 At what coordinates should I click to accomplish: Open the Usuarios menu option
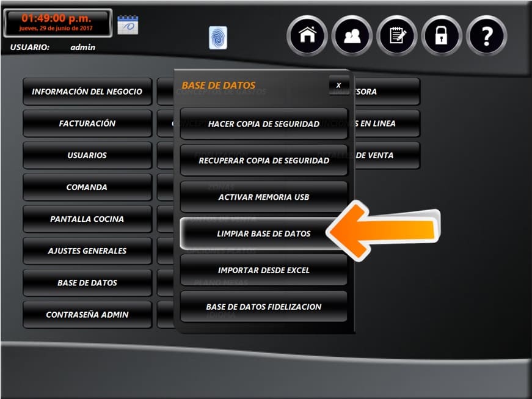tap(87, 155)
